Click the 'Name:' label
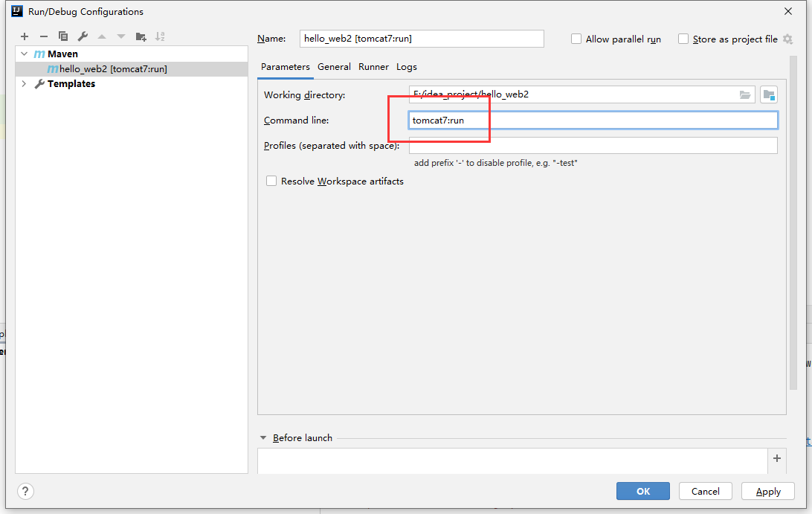Screen dimensions: 812x514 click(x=271, y=39)
